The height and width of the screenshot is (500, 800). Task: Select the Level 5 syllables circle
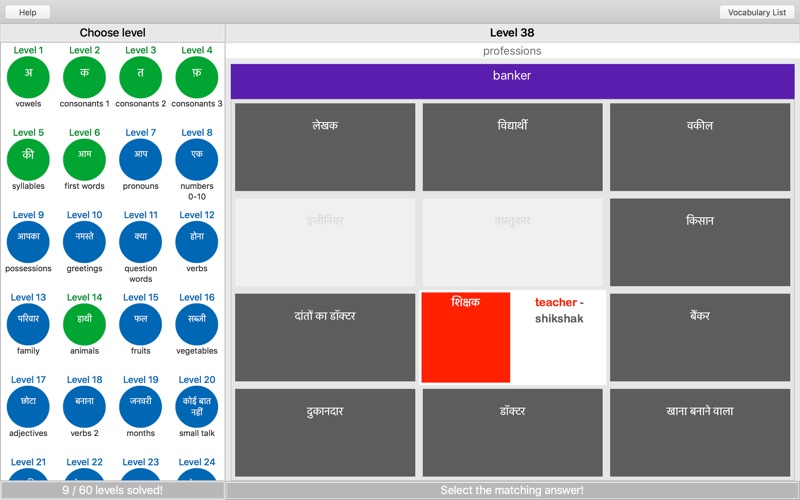click(x=28, y=159)
